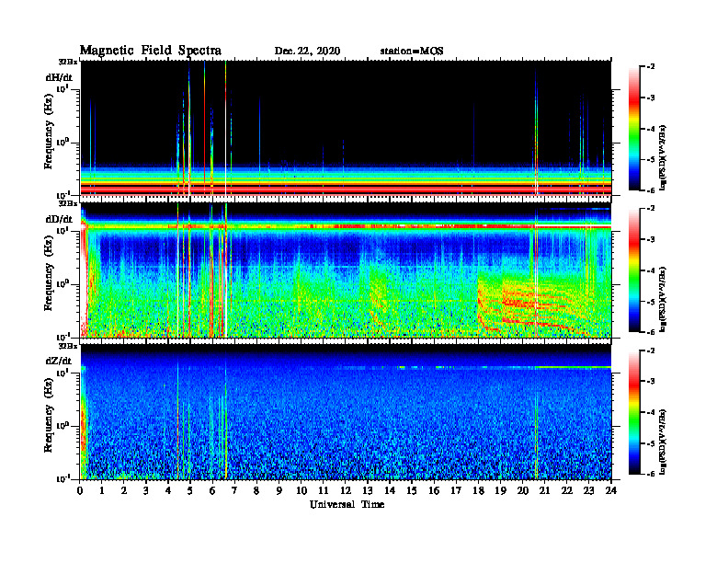The width and height of the screenshot is (728, 563).
Task: Click hour "5" on the time axis
Action: coord(190,491)
